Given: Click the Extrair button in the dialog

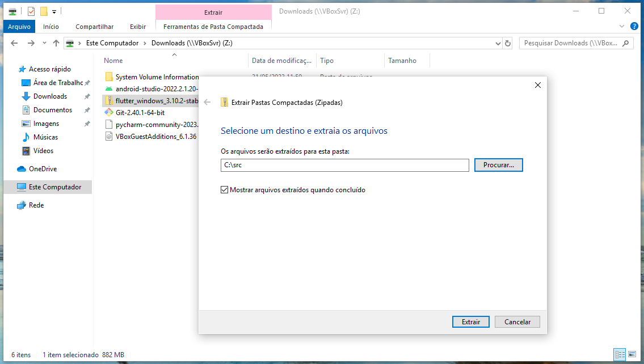Looking at the screenshot, I should [471, 321].
